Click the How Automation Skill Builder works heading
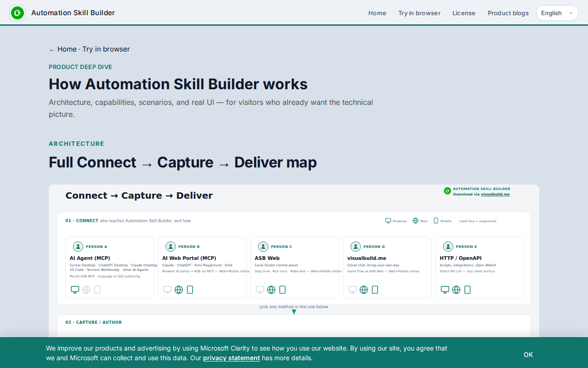The image size is (588, 368). pyautogui.click(x=178, y=84)
